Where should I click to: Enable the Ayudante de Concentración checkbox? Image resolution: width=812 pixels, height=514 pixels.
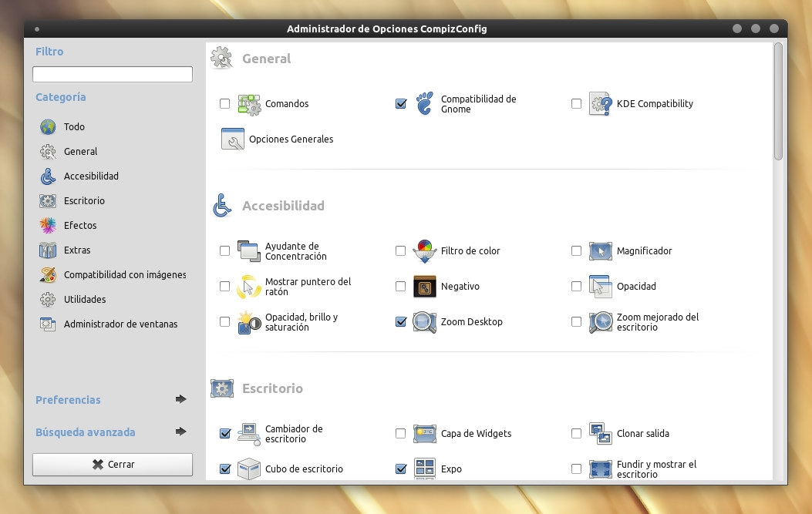coord(224,251)
